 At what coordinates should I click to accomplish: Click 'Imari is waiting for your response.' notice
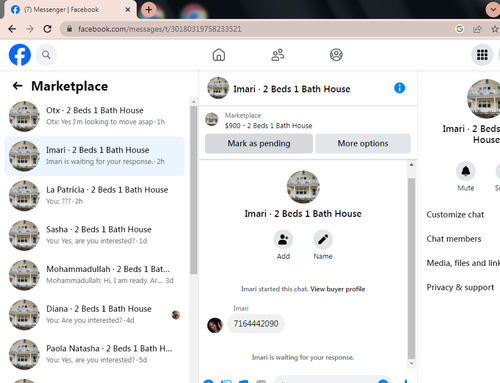[x=303, y=357]
